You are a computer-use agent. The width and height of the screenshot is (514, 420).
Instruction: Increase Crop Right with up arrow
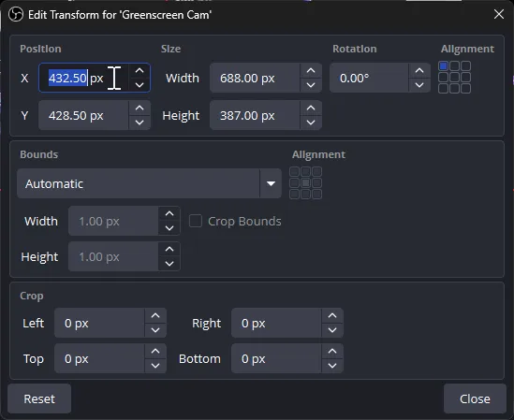(x=332, y=315)
